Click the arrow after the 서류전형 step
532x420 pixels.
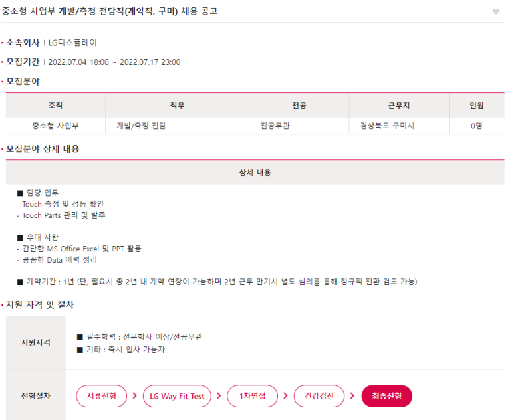[135, 396]
